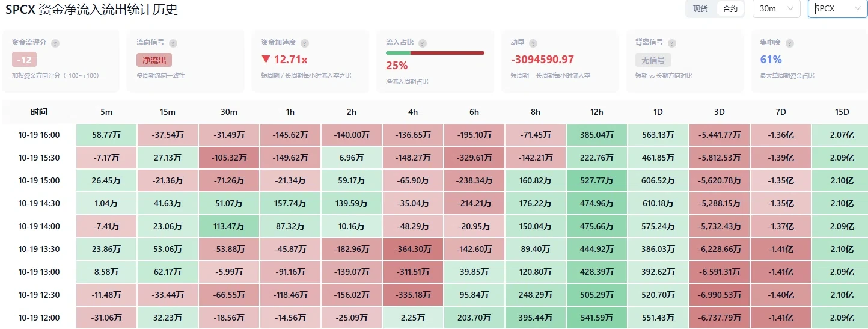Switch to 合约 market type
The image size is (868, 329).
tap(730, 9)
